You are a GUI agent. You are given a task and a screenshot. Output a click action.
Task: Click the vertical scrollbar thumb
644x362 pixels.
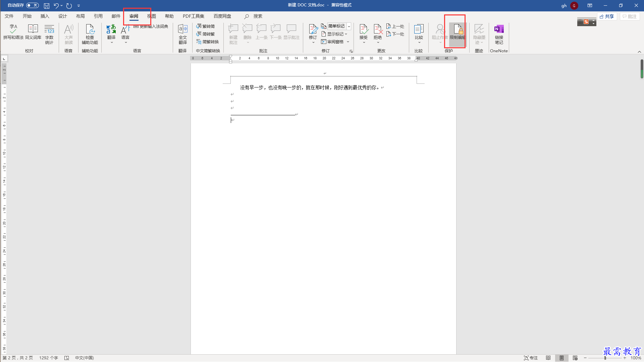pyautogui.click(x=642, y=69)
